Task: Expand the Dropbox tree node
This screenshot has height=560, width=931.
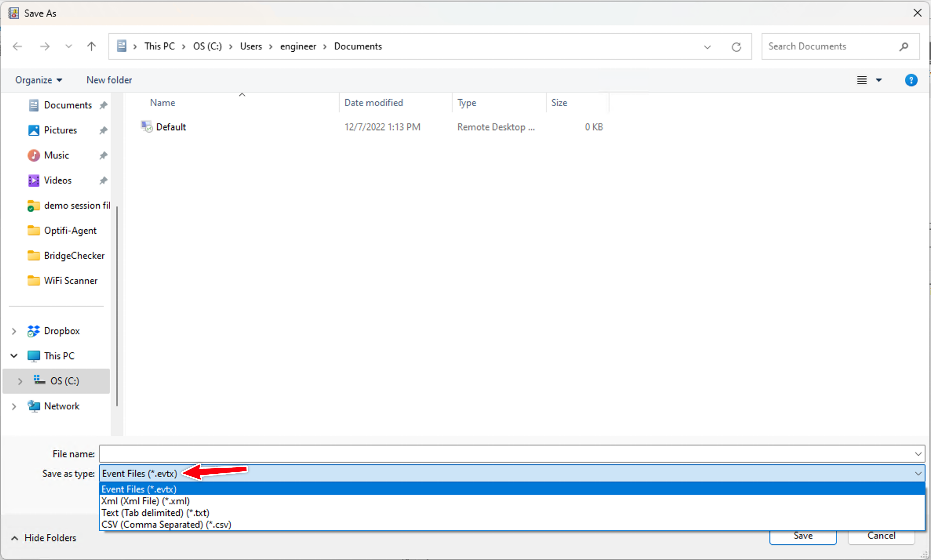Action: tap(14, 331)
